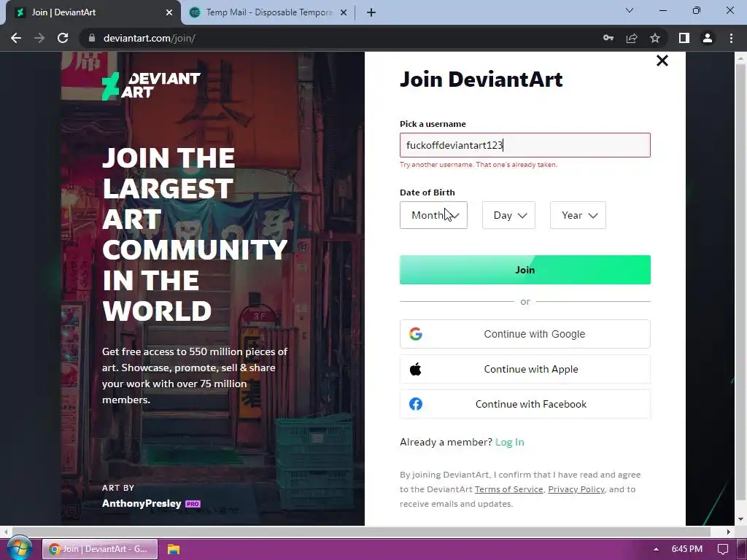This screenshot has width=747, height=560.
Task: Choose Continue with Facebook
Action: 525,404
